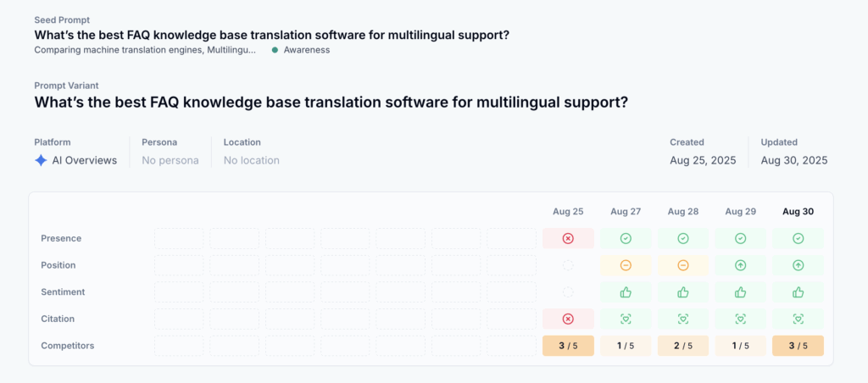Click the Aug 28 orange position minus icon

[x=683, y=265]
